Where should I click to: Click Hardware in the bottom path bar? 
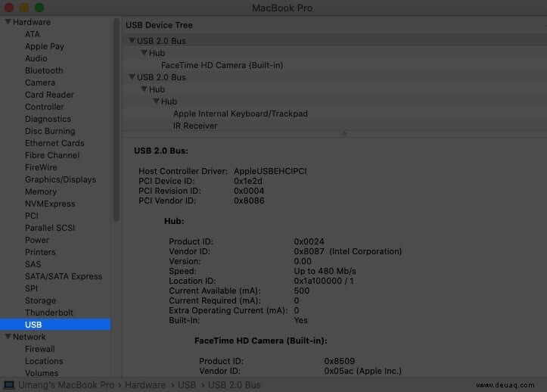[145, 384]
